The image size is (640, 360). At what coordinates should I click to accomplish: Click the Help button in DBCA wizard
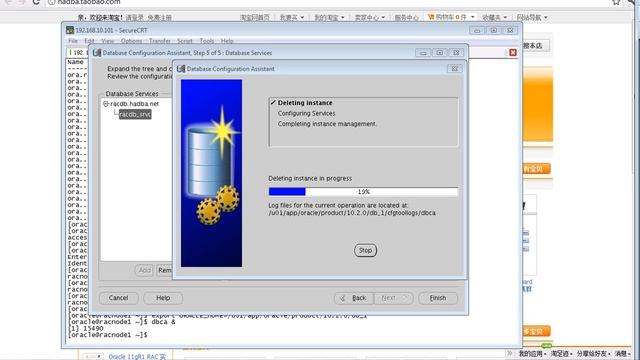(163, 298)
